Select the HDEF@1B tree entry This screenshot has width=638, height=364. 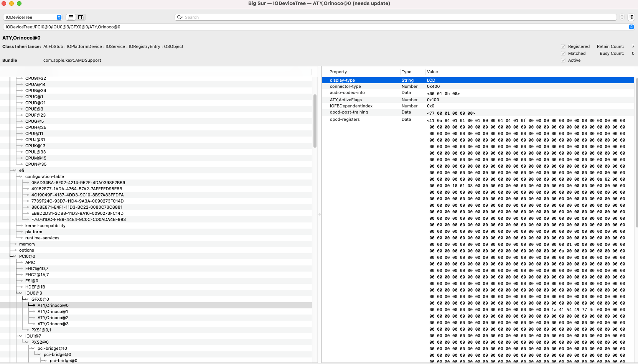pyautogui.click(x=35, y=287)
